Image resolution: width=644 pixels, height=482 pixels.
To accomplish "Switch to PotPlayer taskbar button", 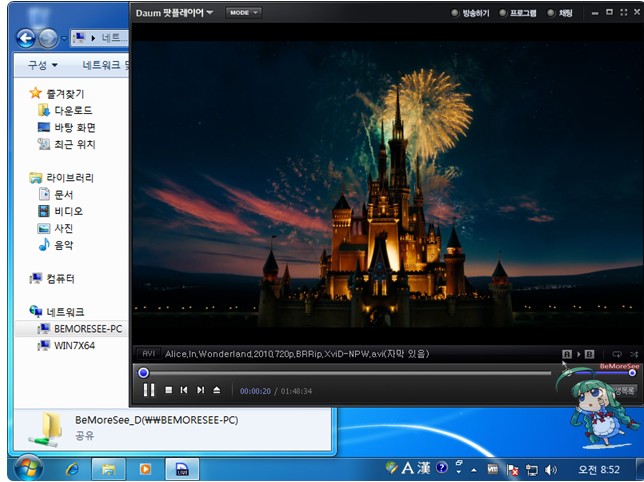I will tap(182, 469).
